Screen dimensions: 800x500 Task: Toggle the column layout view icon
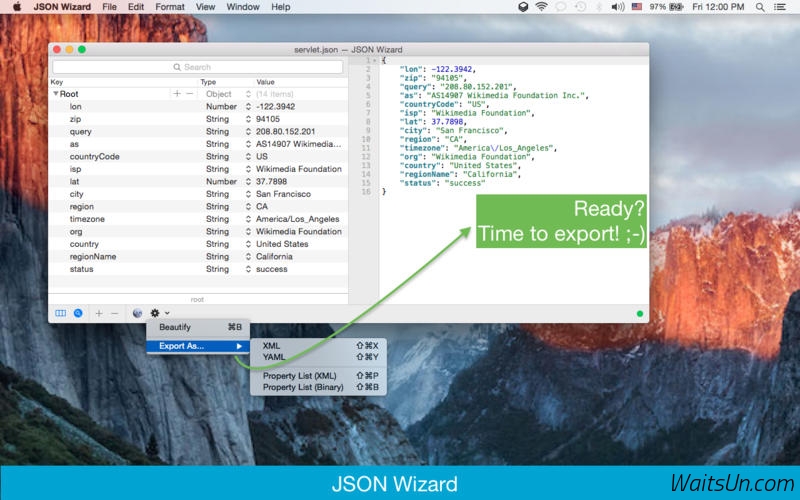point(60,313)
